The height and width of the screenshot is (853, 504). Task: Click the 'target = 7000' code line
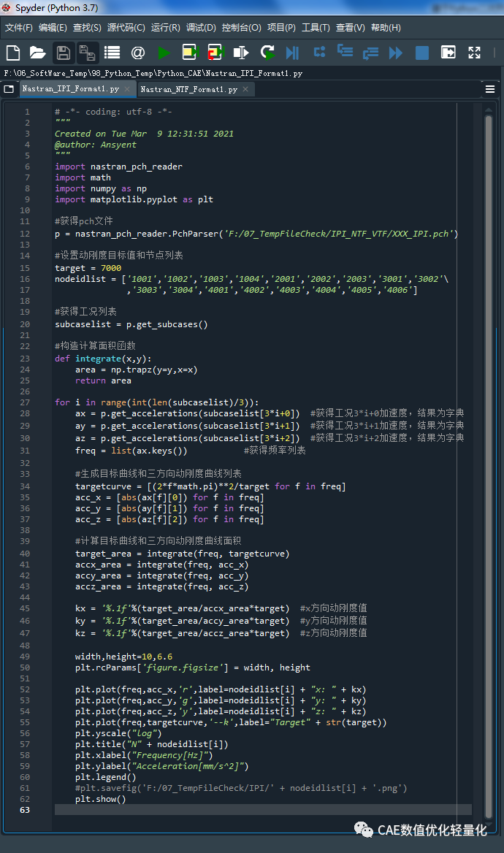pyautogui.click(x=88, y=268)
